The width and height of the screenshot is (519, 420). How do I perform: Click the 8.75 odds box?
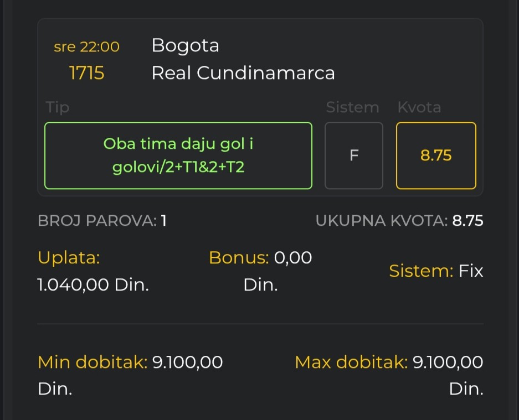(x=436, y=155)
